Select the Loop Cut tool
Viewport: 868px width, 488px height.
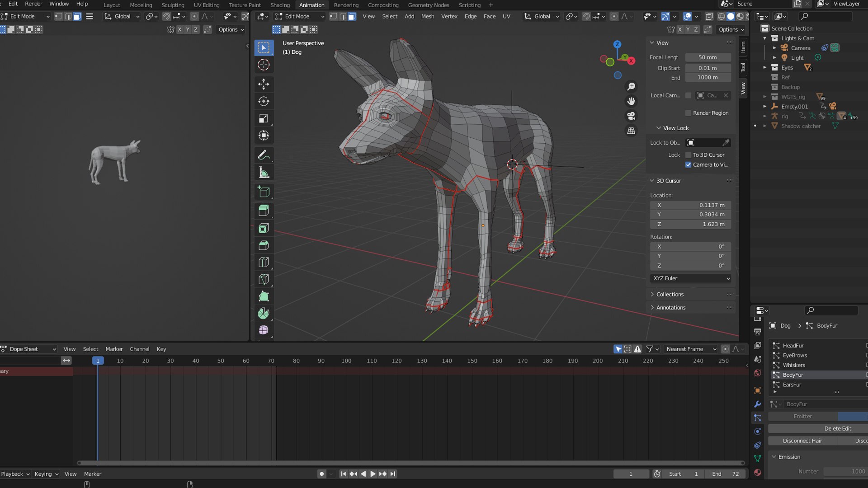pyautogui.click(x=264, y=262)
